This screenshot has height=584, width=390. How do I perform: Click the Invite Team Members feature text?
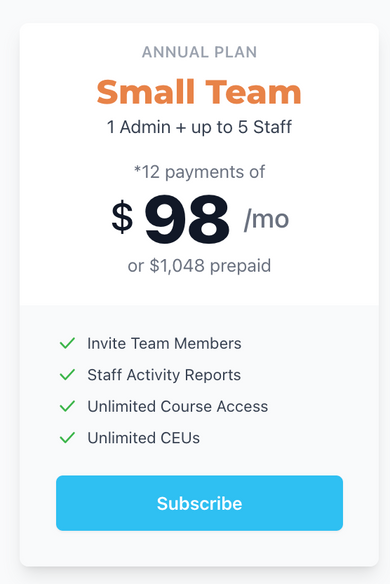click(x=164, y=343)
